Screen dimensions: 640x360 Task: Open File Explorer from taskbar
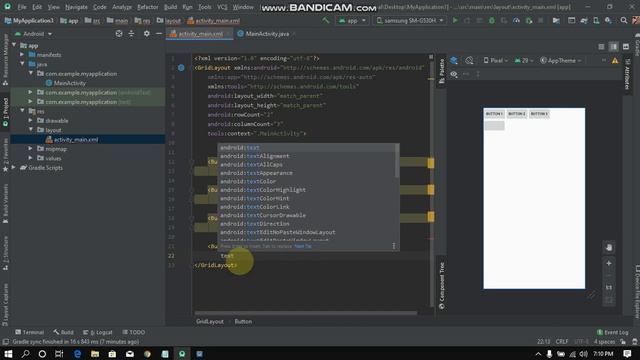pos(95,354)
